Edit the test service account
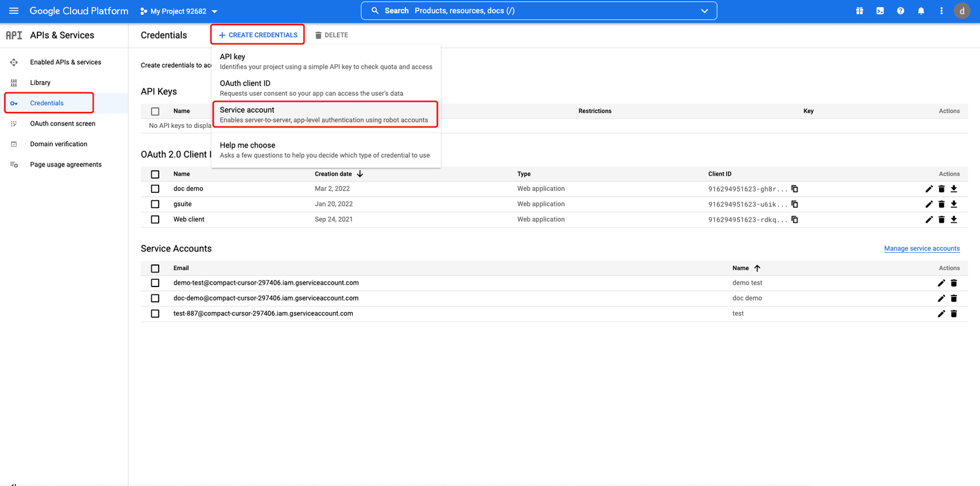The image size is (980, 486). (x=941, y=313)
